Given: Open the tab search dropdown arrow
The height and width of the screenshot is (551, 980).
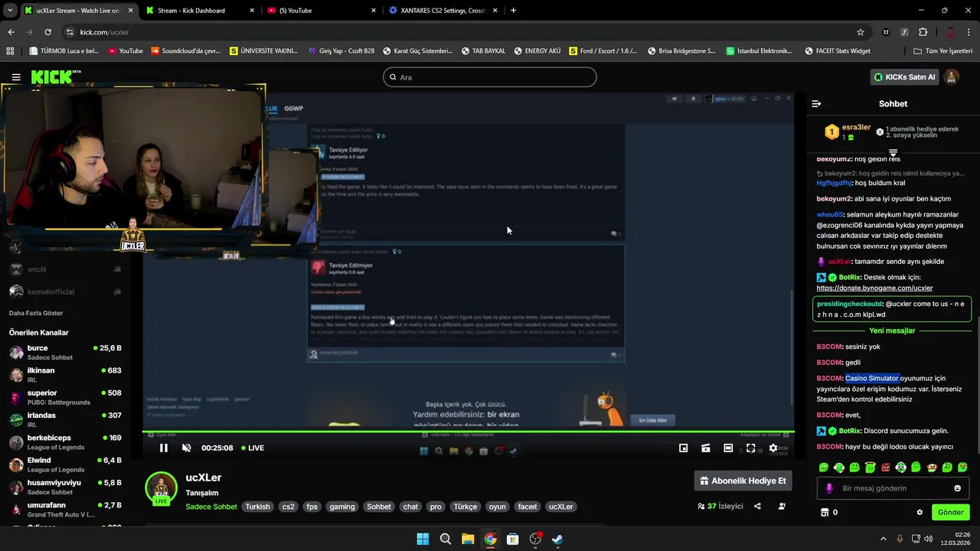Looking at the screenshot, I should pos(10,11).
